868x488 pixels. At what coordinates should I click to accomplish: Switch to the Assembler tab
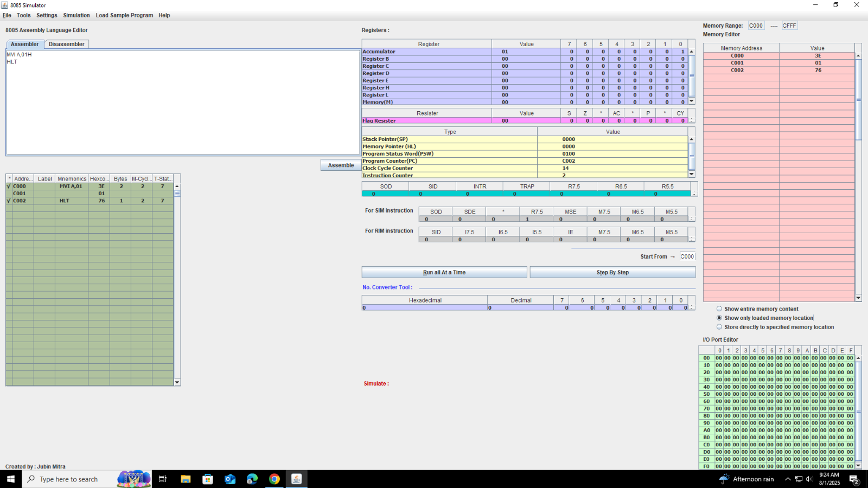[x=25, y=44]
